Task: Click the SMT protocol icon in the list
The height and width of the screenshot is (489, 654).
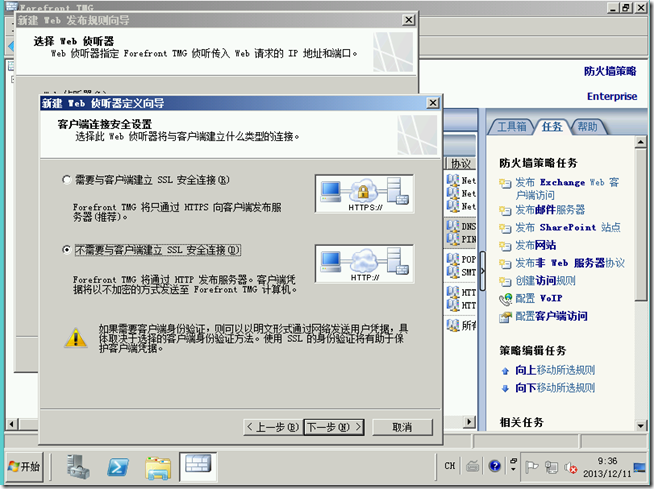Action: coord(453,272)
